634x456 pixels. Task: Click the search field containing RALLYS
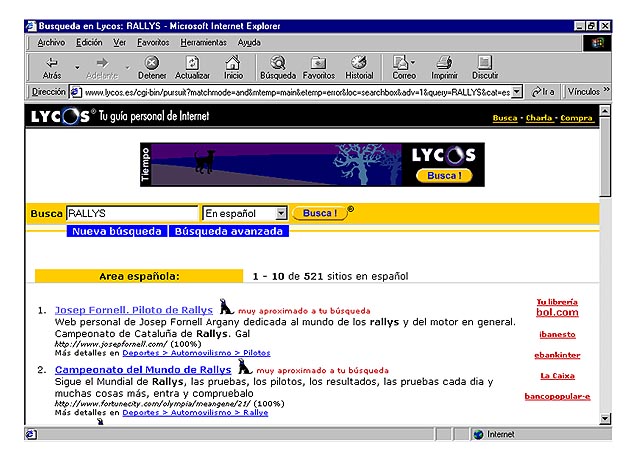click(x=132, y=213)
